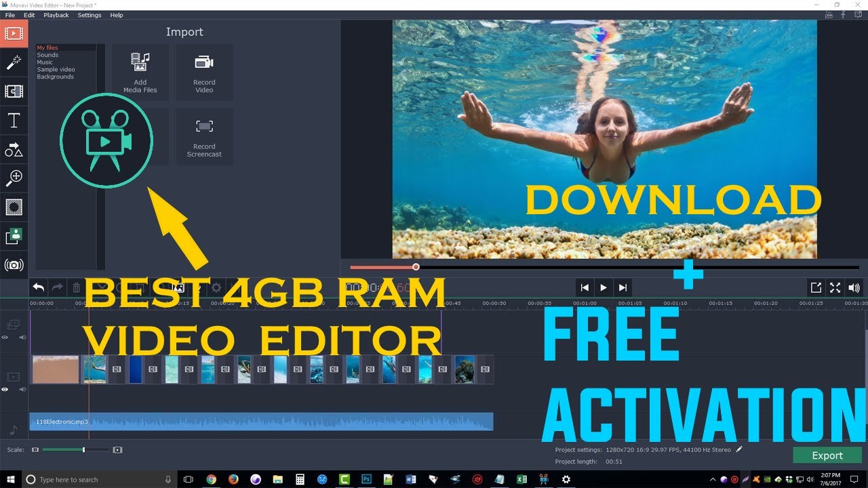Click the Task View button
This screenshot has width=868, height=488.
coord(189,479)
